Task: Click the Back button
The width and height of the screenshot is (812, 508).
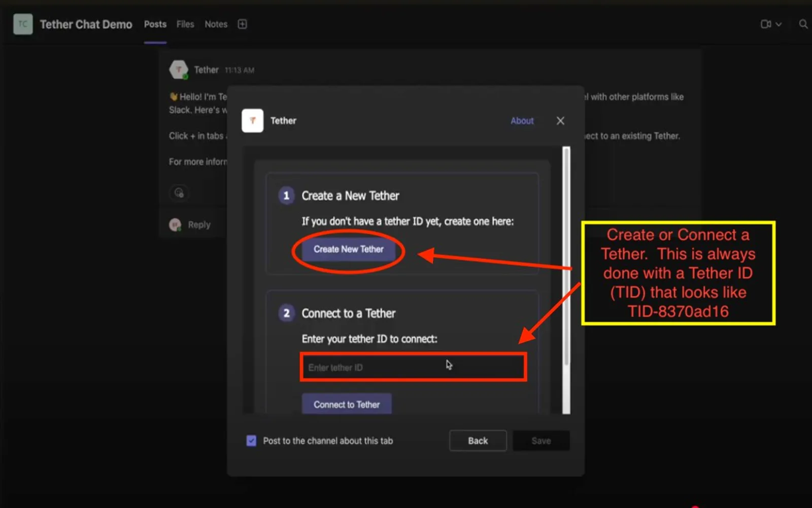Action: (478, 440)
